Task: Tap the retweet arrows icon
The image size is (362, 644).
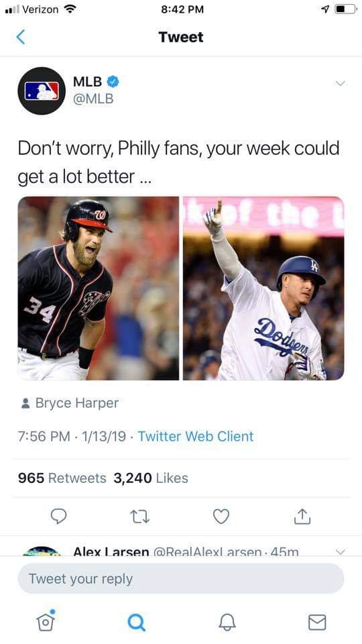Action: 139,517
